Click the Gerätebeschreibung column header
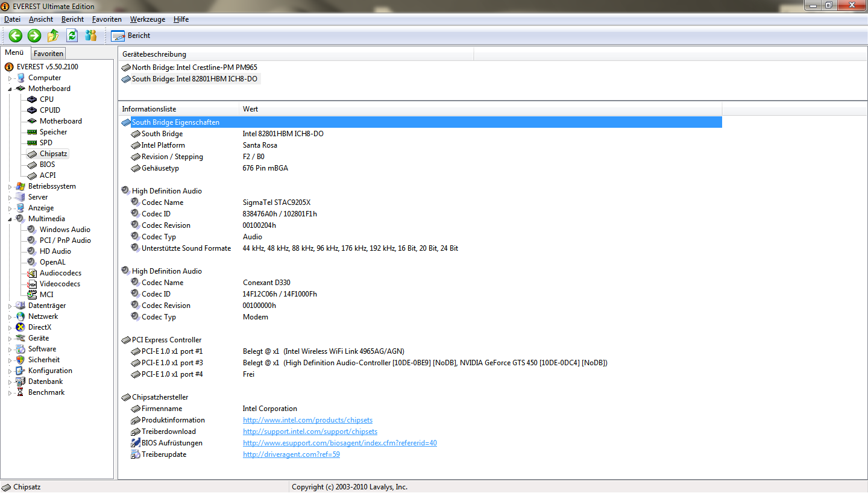Screen dimensions: 868x493 [x=296, y=54]
